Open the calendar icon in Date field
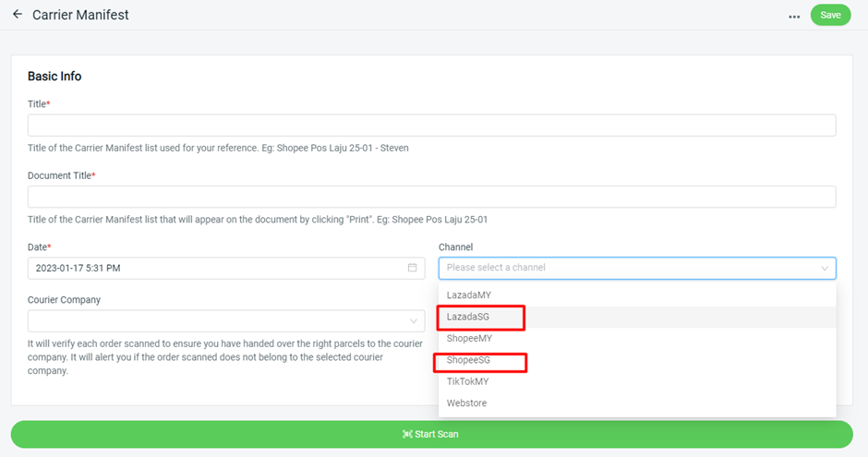The image size is (868, 457). tap(413, 268)
